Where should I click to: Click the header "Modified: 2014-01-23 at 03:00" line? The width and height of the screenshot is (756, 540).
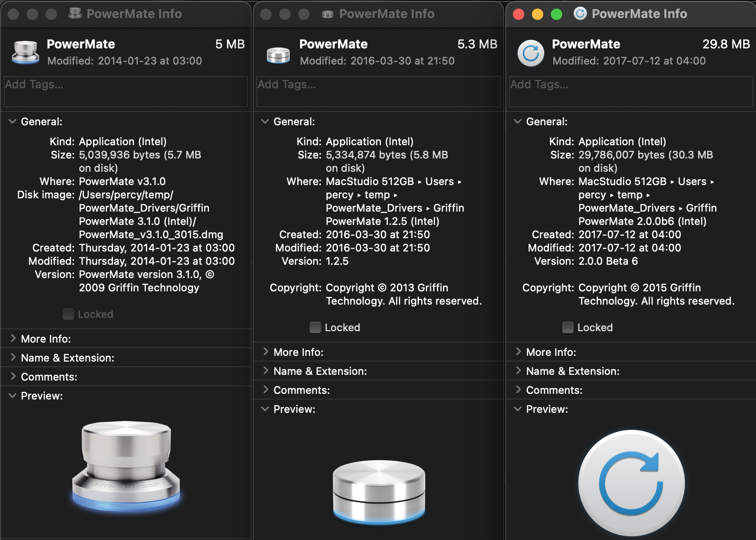[x=125, y=61]
